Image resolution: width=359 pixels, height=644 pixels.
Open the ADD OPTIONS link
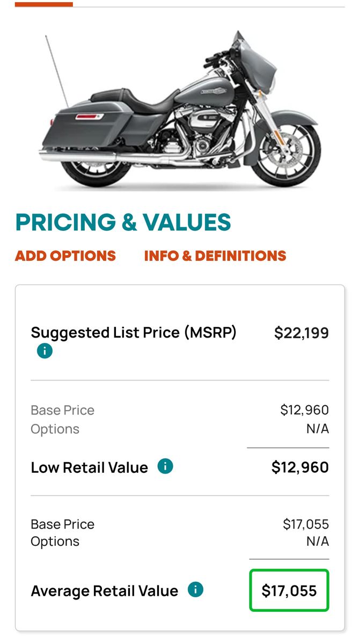point(65,256)
